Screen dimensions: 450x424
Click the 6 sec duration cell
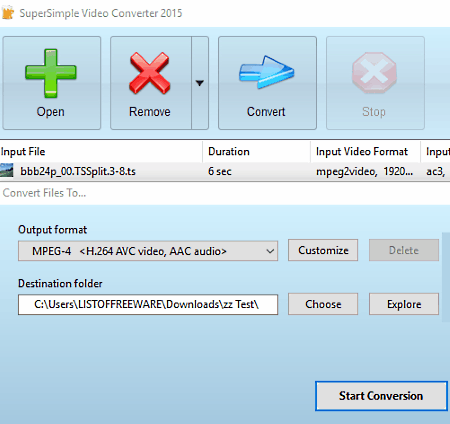click(x=220, y=171)
